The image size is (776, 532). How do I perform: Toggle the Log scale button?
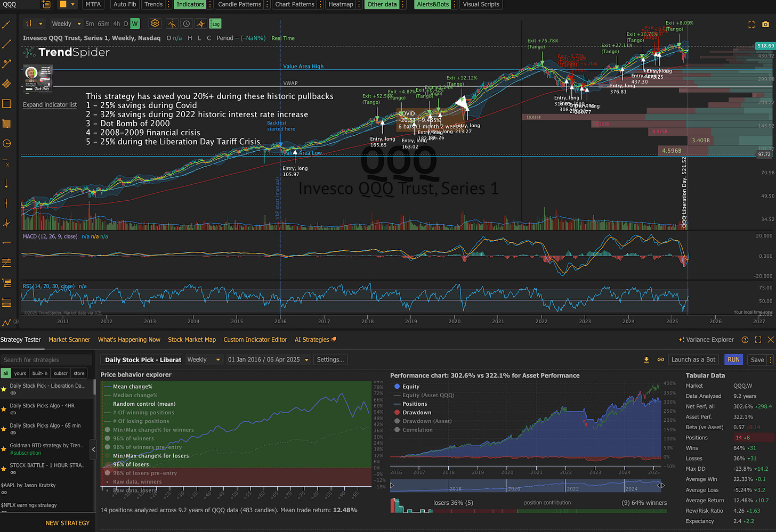tap(215, 23)
